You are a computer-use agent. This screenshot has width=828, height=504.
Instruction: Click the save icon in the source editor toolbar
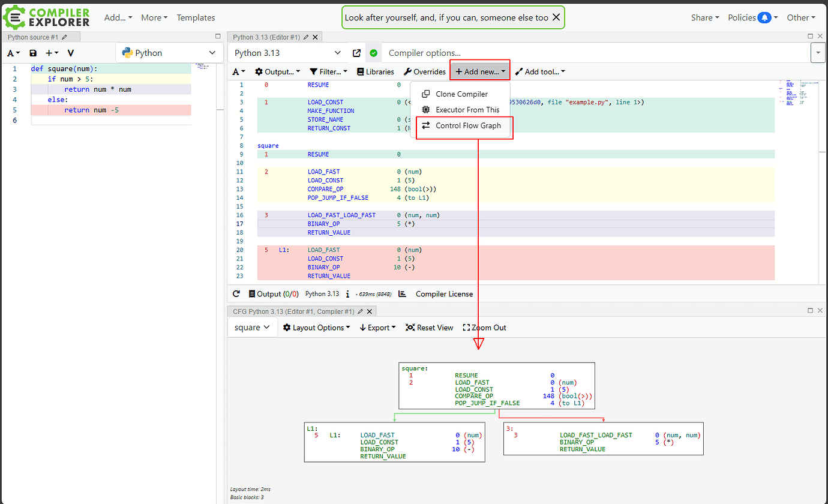coord(32,53)
